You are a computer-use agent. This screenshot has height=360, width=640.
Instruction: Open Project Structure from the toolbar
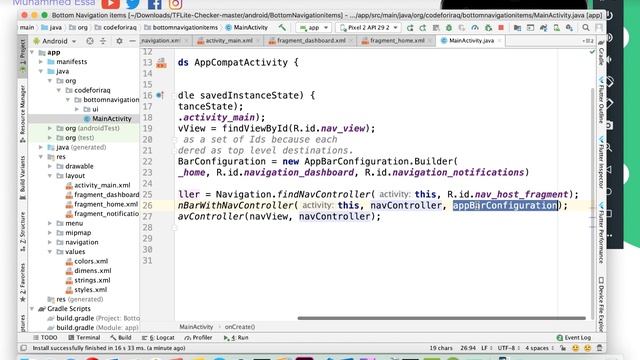pyautogui.click(x=517, y=28)
